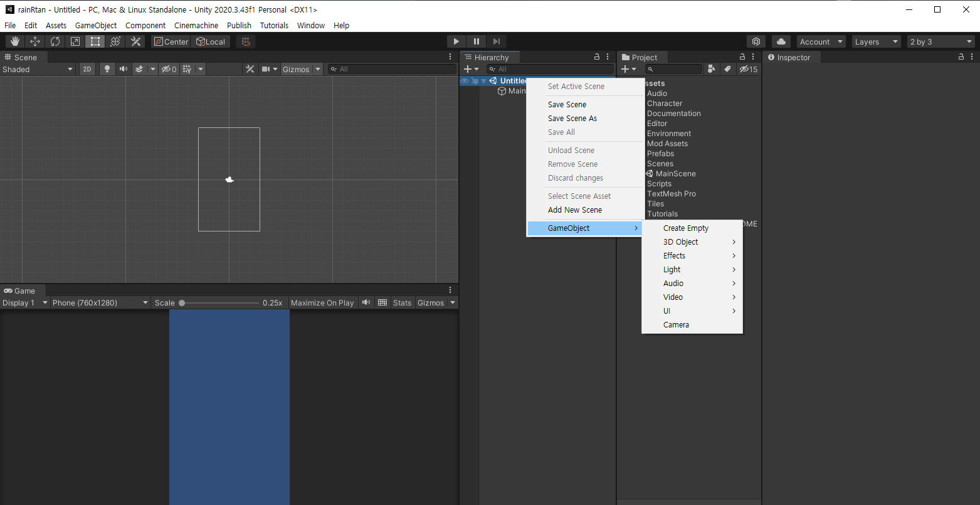
Task: Open the 3D Object submenu
Action: pyautogui.click(x=692, y=242)
